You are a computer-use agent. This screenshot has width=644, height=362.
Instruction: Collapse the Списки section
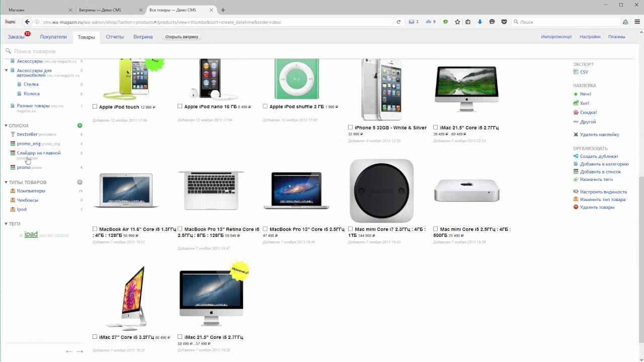6,126
